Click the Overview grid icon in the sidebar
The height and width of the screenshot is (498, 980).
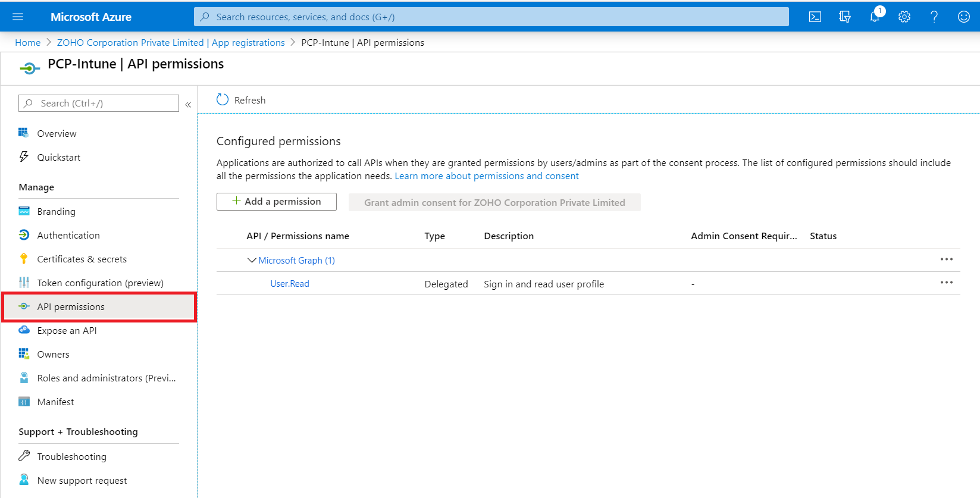point(24,133)
